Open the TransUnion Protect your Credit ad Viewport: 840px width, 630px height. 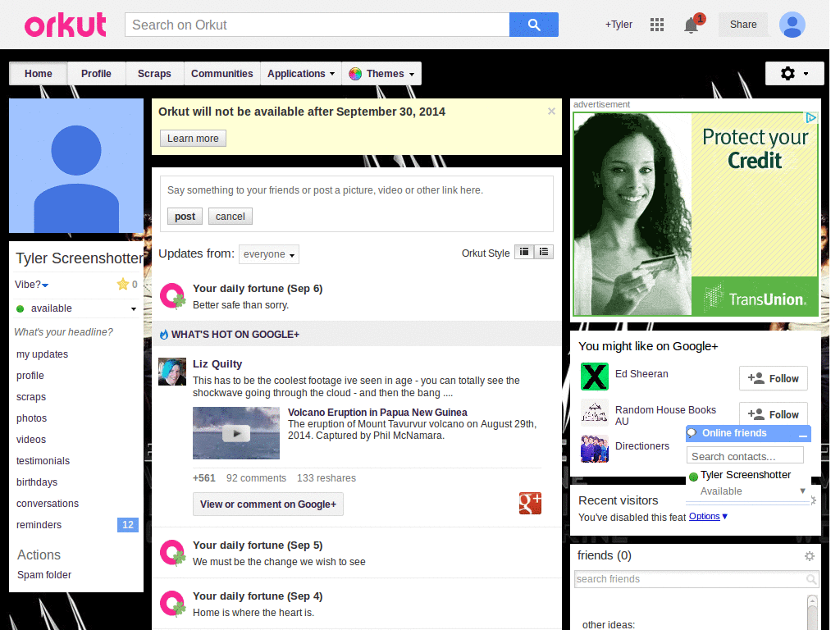tap(696, 214)
